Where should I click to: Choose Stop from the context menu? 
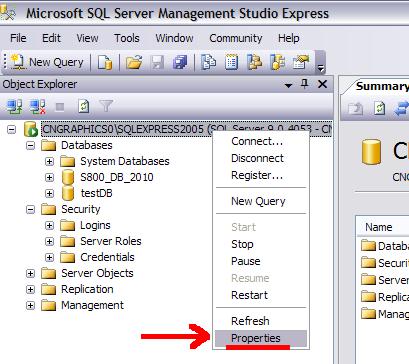pos(261,244)
